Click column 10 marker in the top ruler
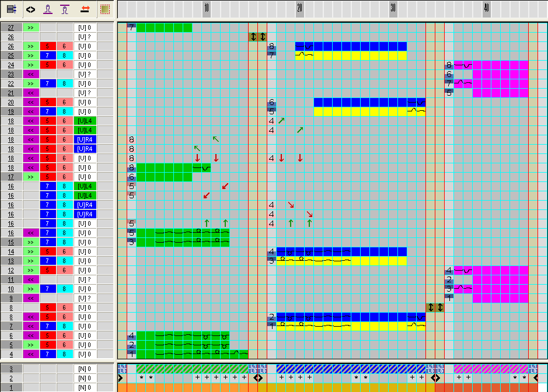Image resolution: width=548 pixels, height=392 pixels. (207, 9)
